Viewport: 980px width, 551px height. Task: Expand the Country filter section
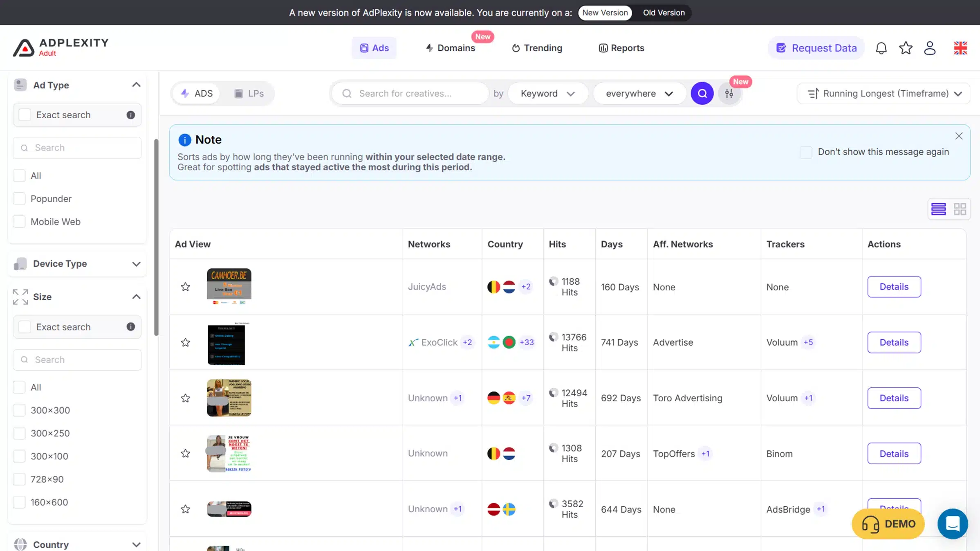click(136, 544)
